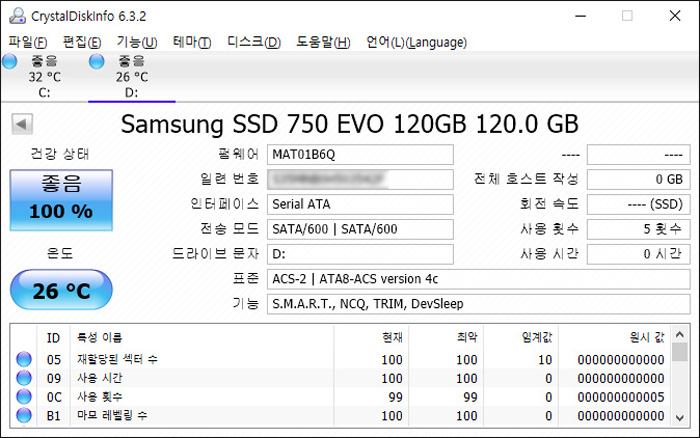This screenshot has width=700, height=438.
Task: Select the 사용 횟수 attribute row
Action: (x=341, y=397)
